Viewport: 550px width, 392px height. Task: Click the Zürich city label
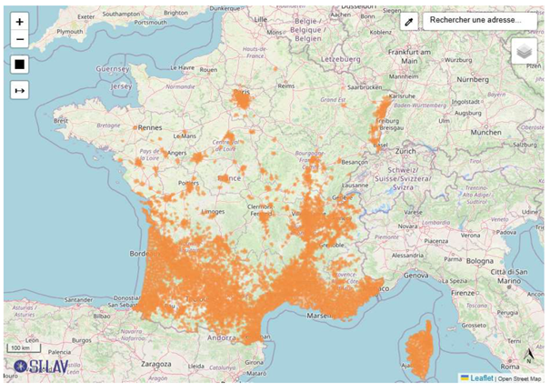click(x=405, y=151)
